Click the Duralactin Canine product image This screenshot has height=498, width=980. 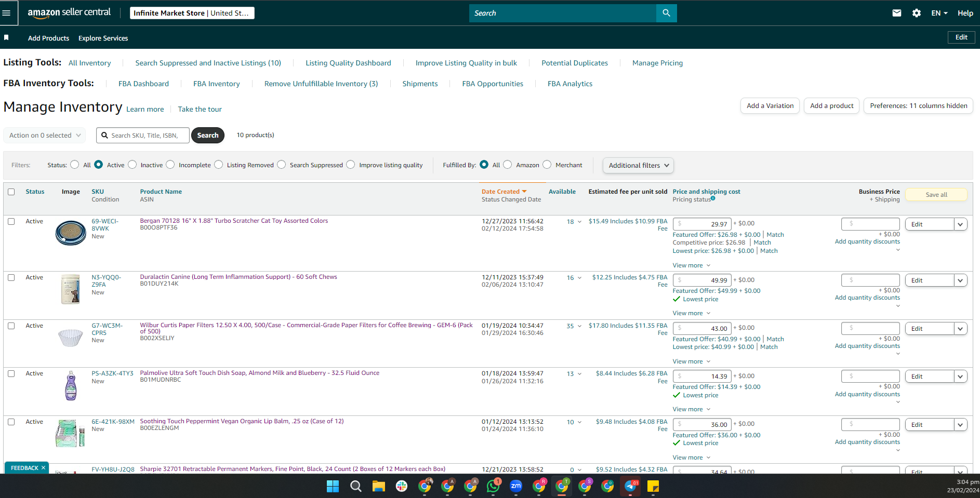click(71, 289)
